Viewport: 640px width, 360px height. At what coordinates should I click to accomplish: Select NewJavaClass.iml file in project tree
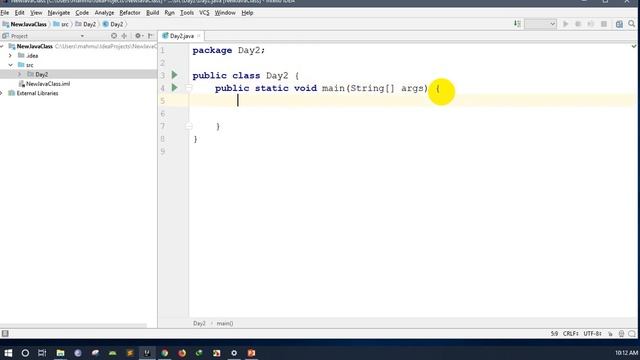click(x=48, y=84)
